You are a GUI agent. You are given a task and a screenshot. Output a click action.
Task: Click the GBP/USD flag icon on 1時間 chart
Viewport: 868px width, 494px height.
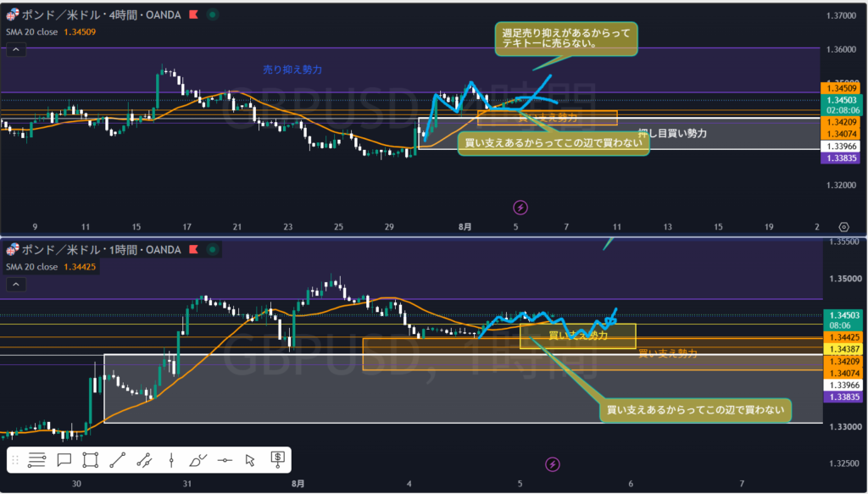12,249
